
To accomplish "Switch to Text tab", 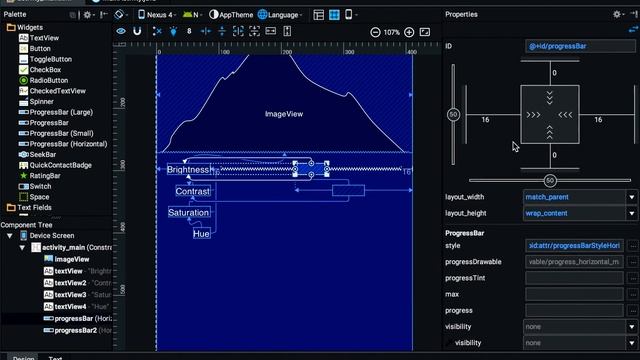I will coord(55,358).
